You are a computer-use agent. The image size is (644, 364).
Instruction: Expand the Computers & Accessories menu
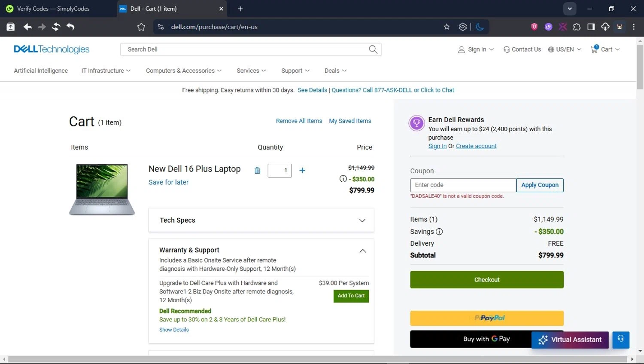pyautogui.click(x=184, y=70)
